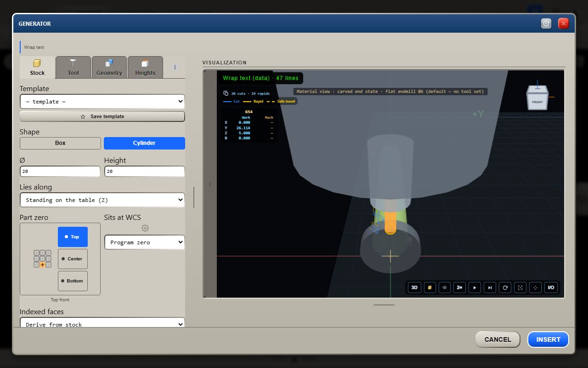
Task: Set part zero to Bottom
Action: [x=73, y=281]
